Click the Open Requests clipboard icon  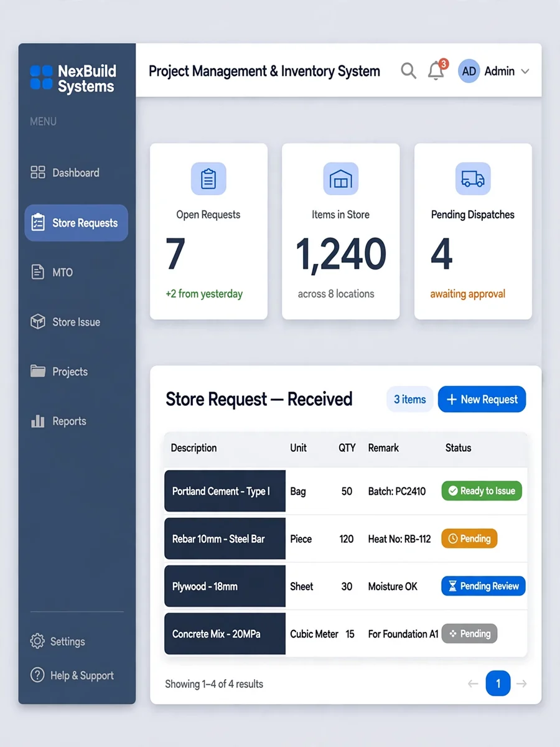pyautogui.click(x=208, y=179)
